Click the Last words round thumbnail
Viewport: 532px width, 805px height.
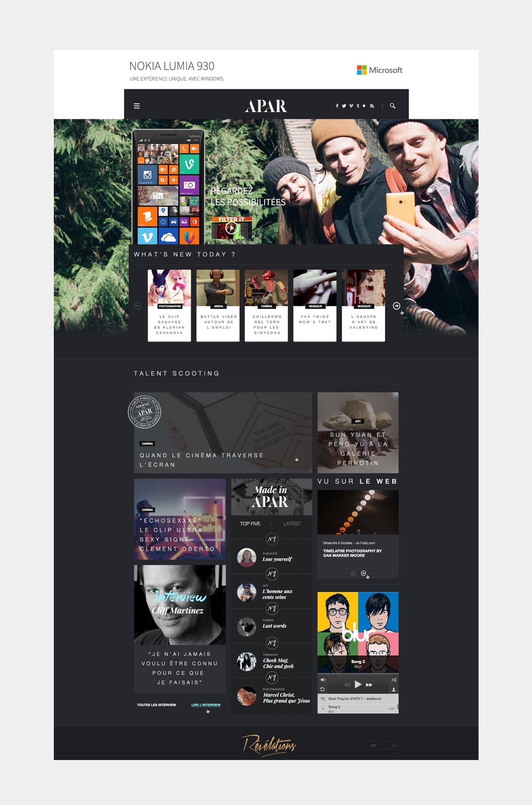[x=247, y=627]
